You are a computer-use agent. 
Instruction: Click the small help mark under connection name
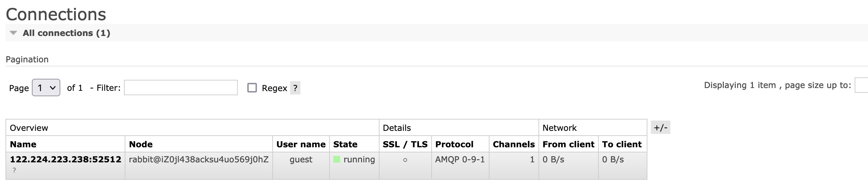click(x=14, y=170)
